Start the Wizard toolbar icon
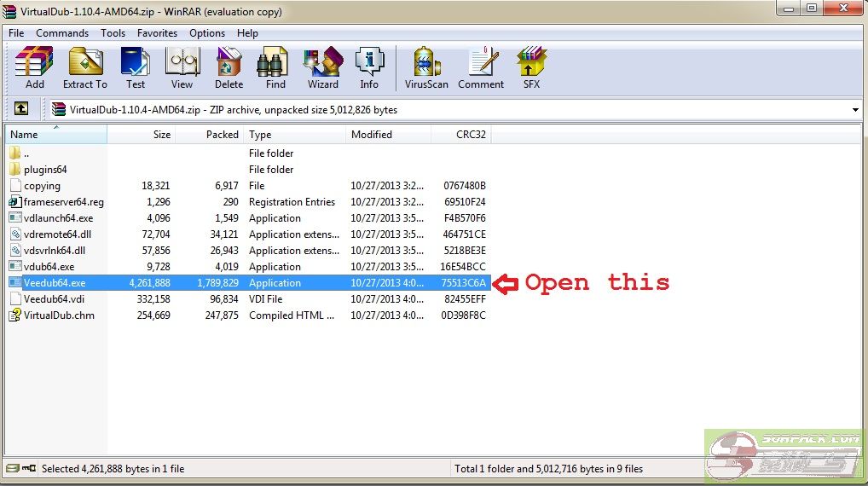Image resolution: width=868 pixels, height=486 pixels. coord(323,68)
